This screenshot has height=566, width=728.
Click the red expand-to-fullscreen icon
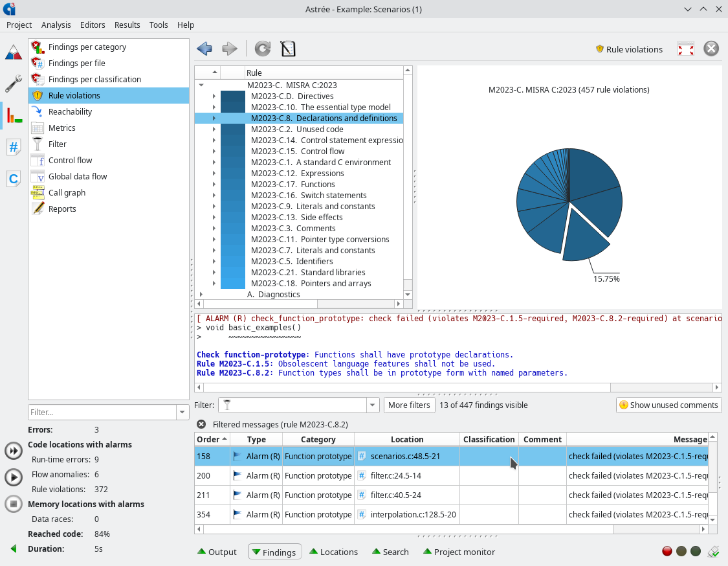[686, 49]
